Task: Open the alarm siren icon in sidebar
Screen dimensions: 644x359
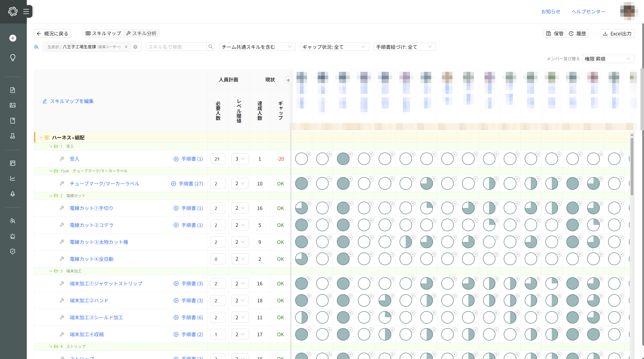Action: tap(13, 236)
